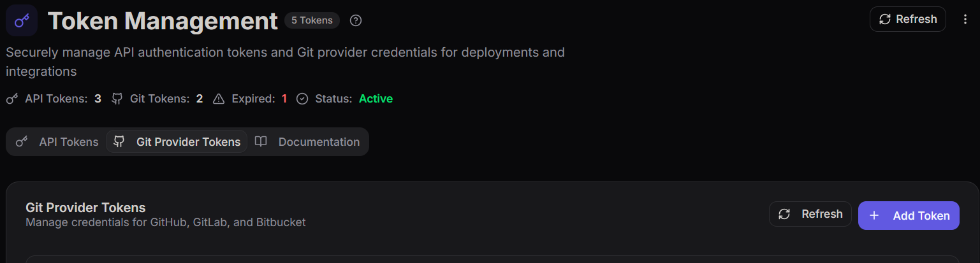Click the warning triangle icon near Expired
The image size is (980, 263).
tap(219, 99)
